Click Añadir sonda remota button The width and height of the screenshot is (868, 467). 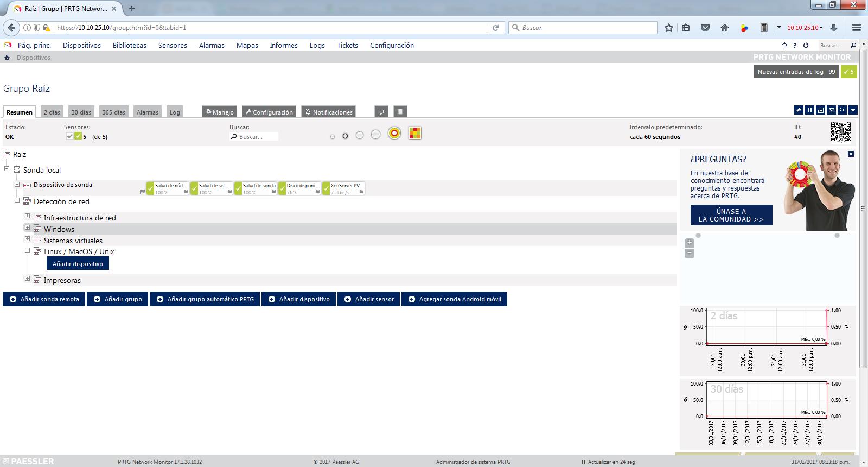(44, 299)
